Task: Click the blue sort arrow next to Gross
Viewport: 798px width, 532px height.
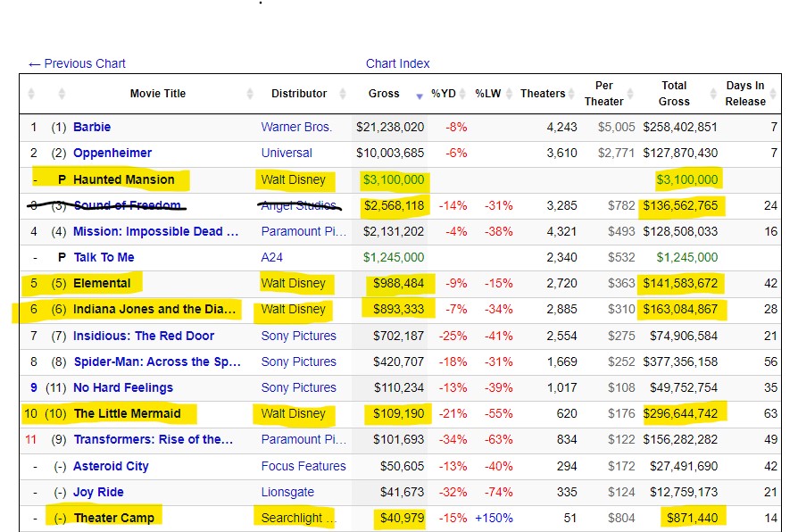Action: (420, 96)
